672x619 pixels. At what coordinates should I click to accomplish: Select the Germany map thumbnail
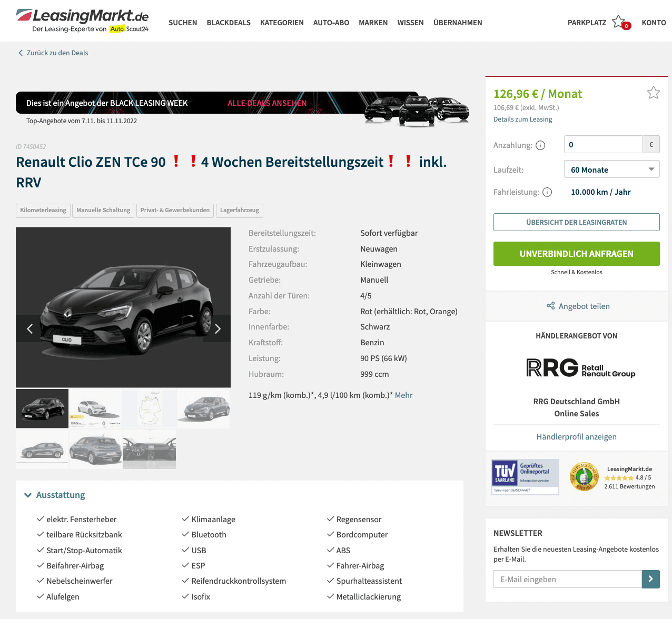pos(150,408)
